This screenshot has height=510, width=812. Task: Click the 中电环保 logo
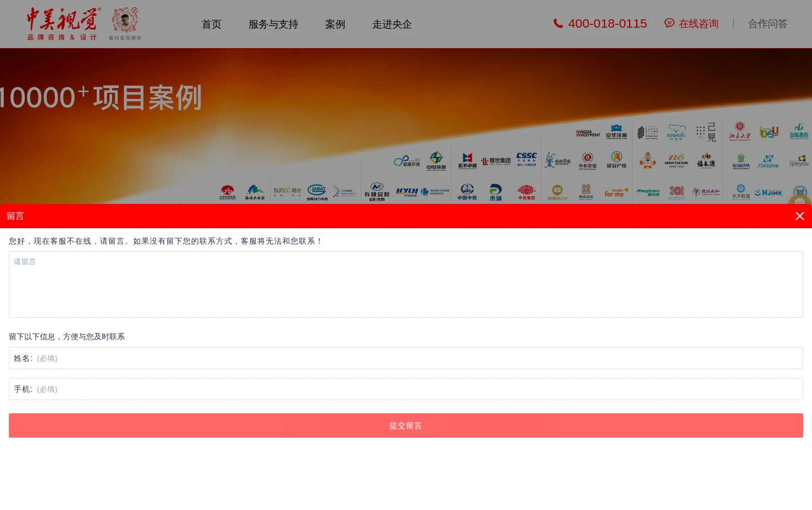pyautogui.click(x=436, y=161)
